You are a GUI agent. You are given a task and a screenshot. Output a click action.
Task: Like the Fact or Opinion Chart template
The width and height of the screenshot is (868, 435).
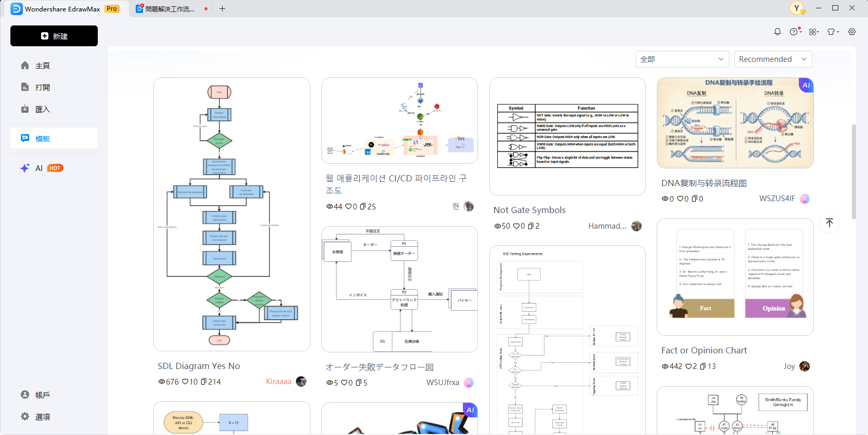click(x=689, y=366)
